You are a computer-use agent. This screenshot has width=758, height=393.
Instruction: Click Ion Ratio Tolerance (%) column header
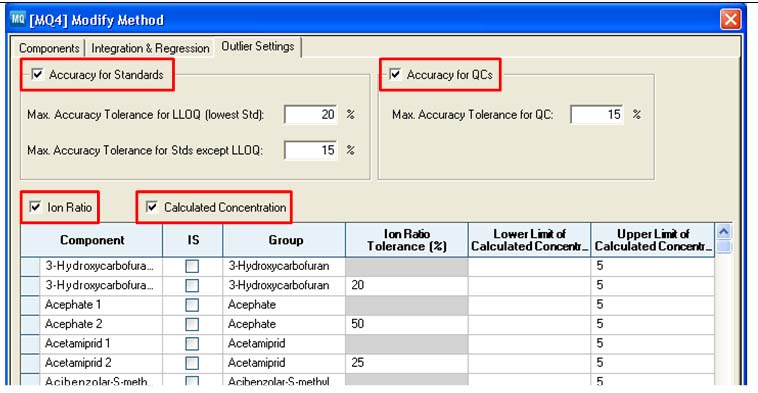coord(407,240)
